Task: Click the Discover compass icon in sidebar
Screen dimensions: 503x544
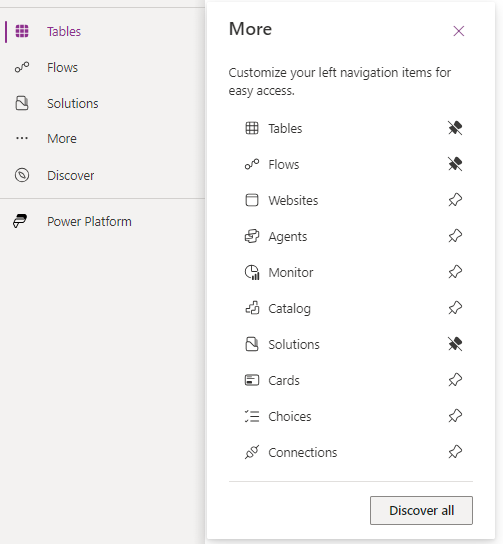Action: [x=22, y=175]
